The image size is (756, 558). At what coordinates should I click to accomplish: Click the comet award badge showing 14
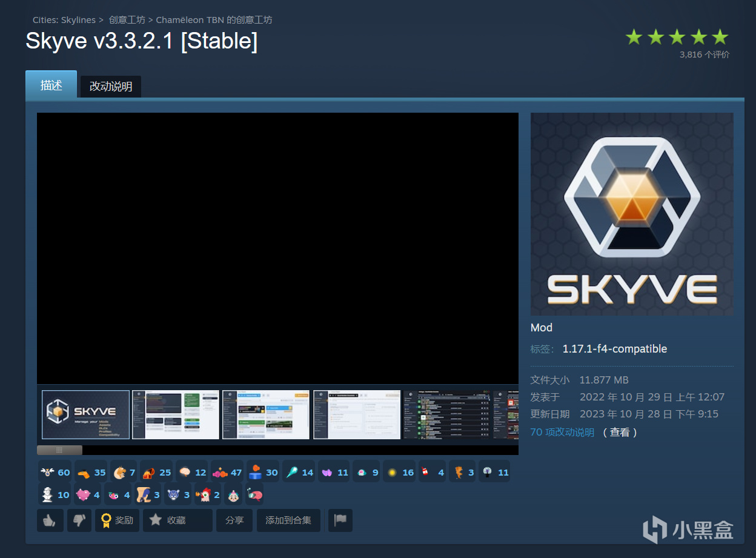tap(299, 472)
